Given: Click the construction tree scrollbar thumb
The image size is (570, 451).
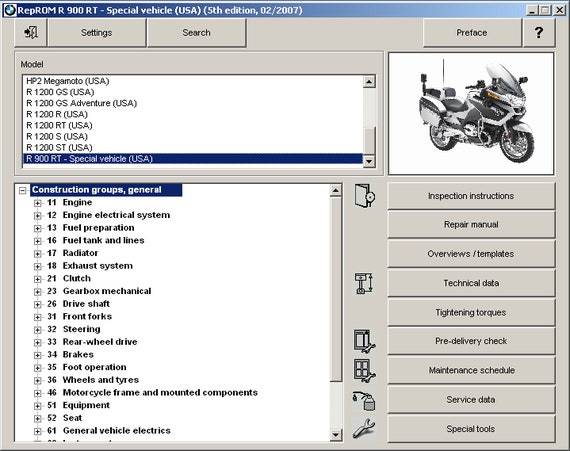Looking at the screenshot, I should (336, 289).
